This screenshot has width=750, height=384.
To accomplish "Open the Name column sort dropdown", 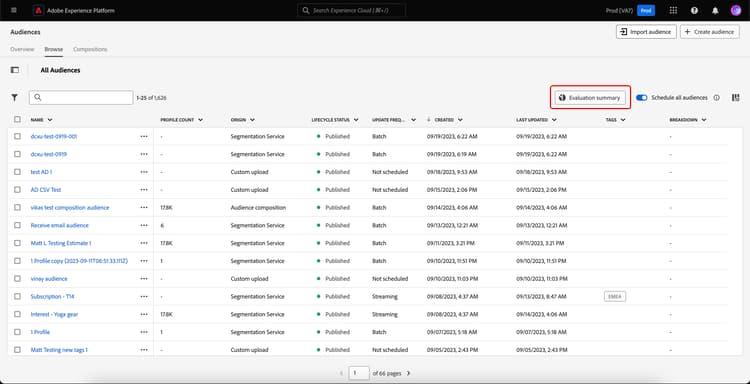I will 50,120.
